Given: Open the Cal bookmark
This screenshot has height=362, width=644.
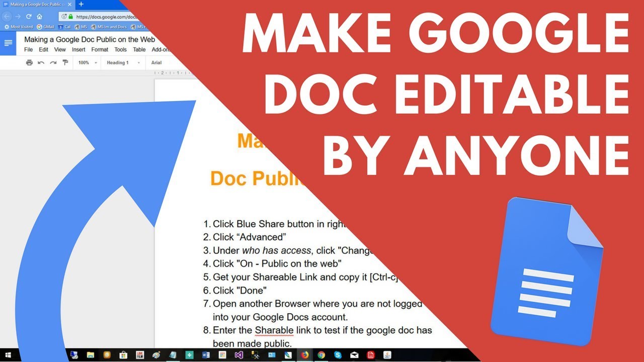Looking at the screenshot, I should point(64,27).
